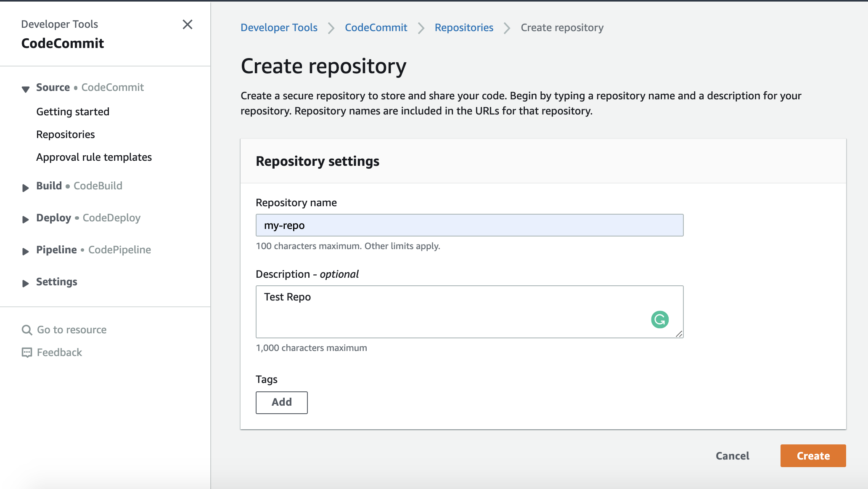The width and height of the screenshot is (868, 489).
Task: Cancel repository creation
Action: point(732,456)
